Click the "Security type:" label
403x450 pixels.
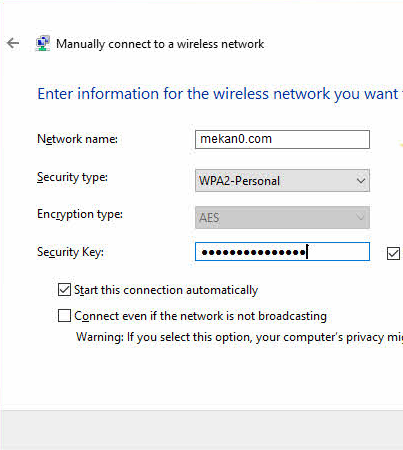tap(72, 177)
